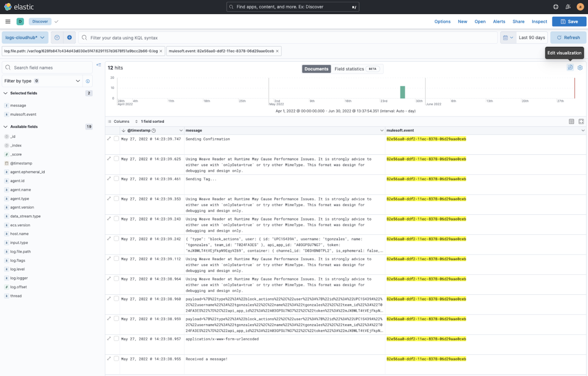Open the filter options icon beside the plus
Image resolution: width=588 pixels, height=376 pixels.
tap(56, 37)
